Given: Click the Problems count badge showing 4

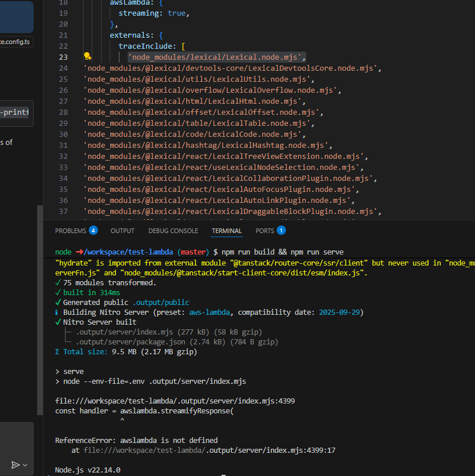Looking at the screenshot, I should point(93,230).
